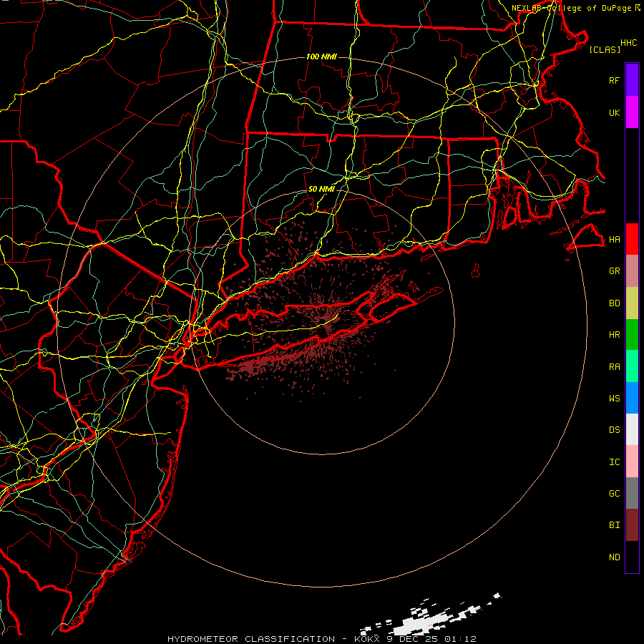The image size is (644, 644).
Task: Click the DS white legend color swatch
Action: click(x=632, y=429)
